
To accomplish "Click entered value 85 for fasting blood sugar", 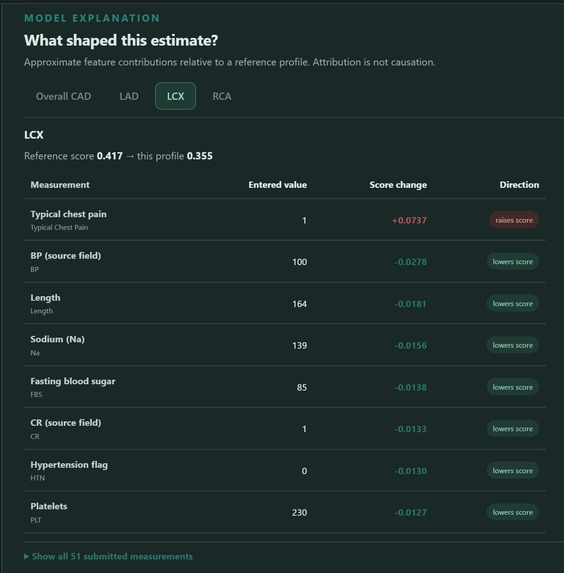I will [302, 387].
